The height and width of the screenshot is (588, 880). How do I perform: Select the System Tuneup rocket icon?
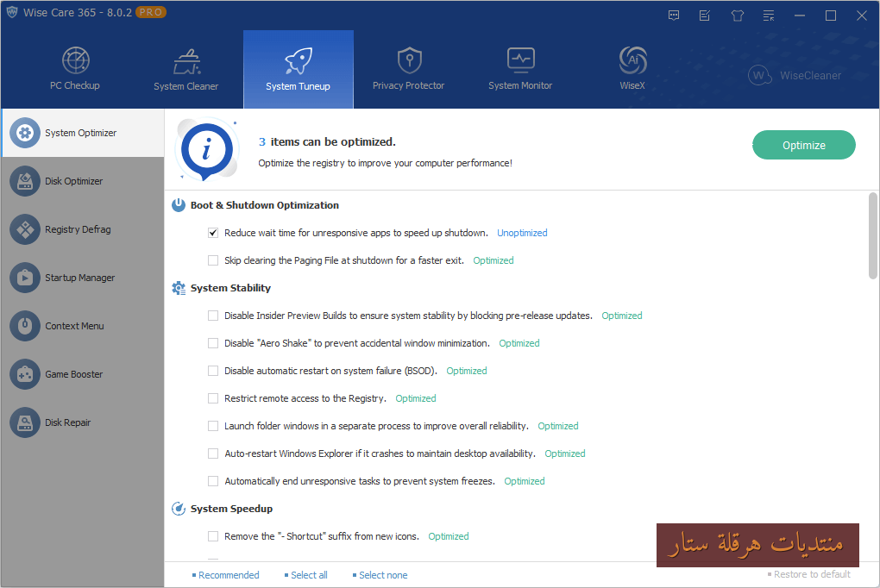point(298,60)
